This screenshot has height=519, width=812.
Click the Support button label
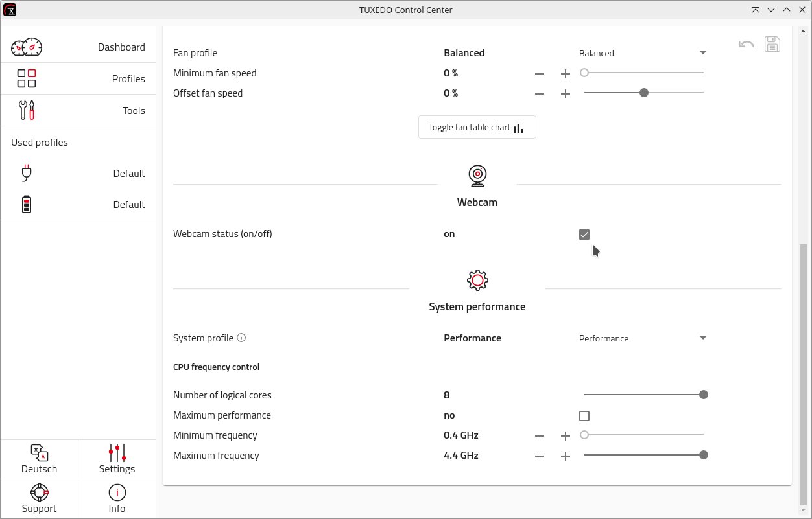point(40,509)
